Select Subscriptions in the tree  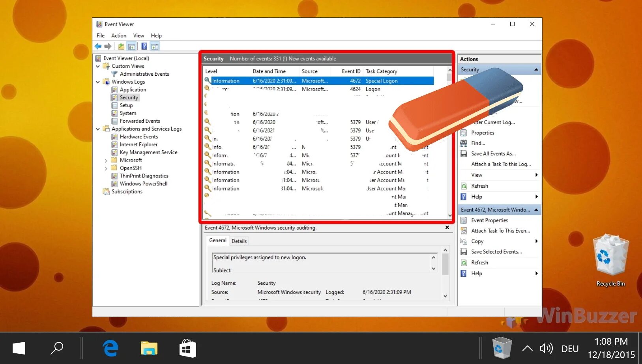coord(127,192)
